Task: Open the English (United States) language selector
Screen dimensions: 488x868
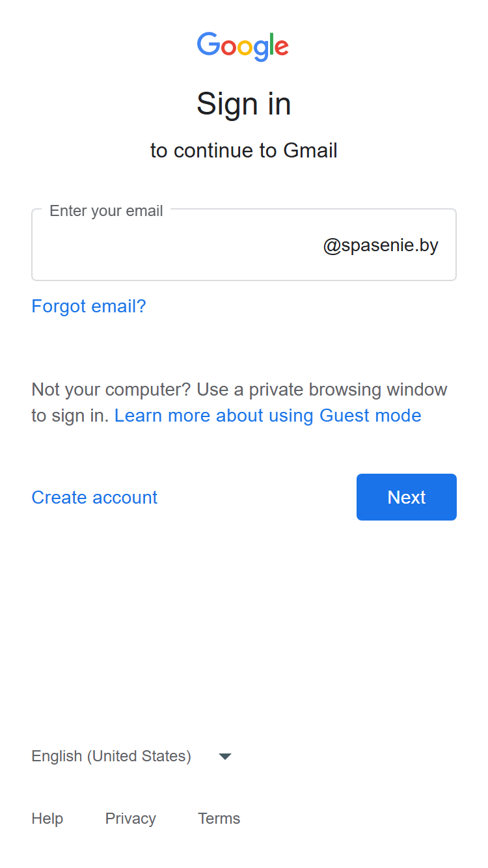Action: (131, 756)
